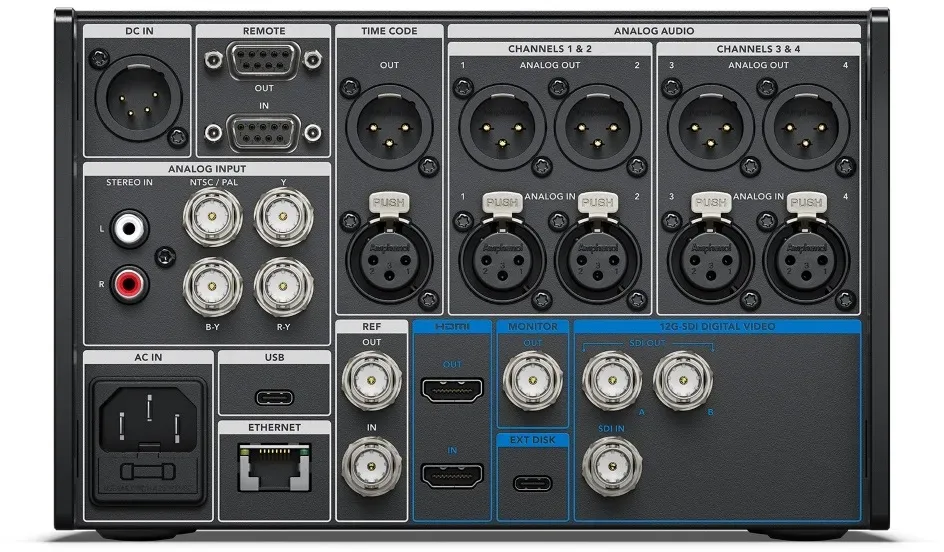944x552 pixels.
Task: Click the Analog In channel 1 XLR socket
Action: [x=502, y=260]
